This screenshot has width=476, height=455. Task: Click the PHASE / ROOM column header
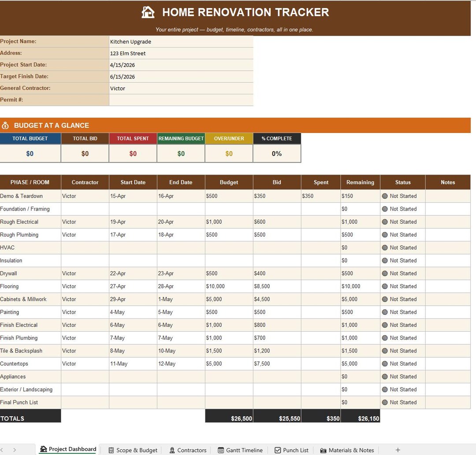tap(30, 182)
